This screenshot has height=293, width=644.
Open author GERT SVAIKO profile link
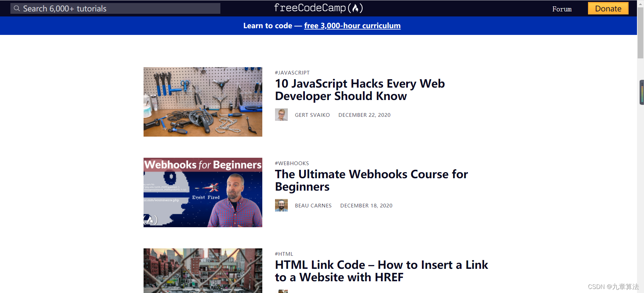click(312, 115)
